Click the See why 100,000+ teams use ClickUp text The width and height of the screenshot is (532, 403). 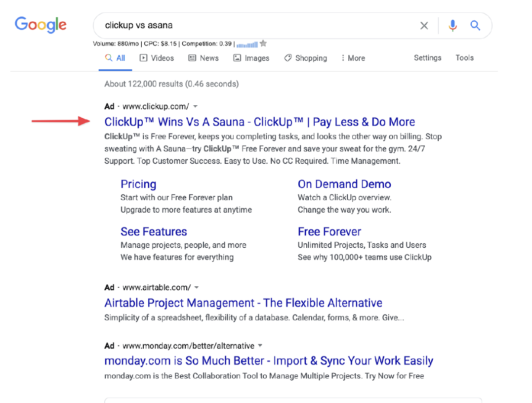(x=365, y=257)
